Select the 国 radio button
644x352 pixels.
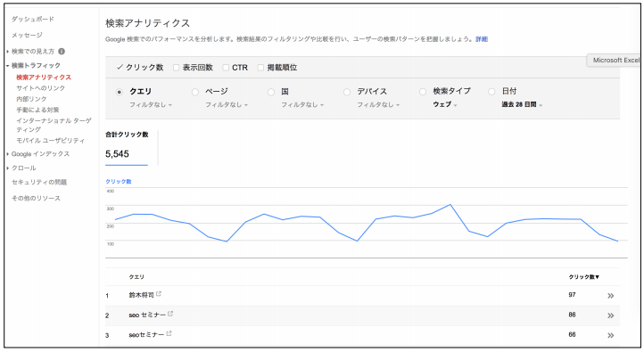(271, 92)
